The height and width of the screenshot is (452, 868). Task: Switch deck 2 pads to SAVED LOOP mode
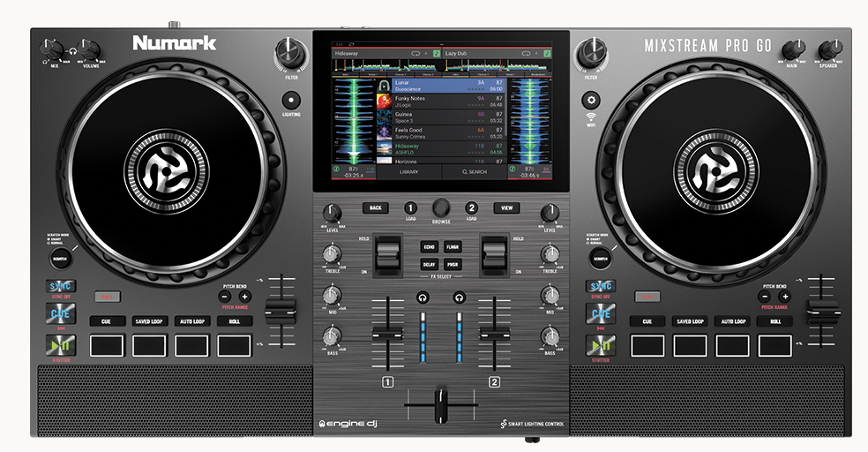click(690, 321)
